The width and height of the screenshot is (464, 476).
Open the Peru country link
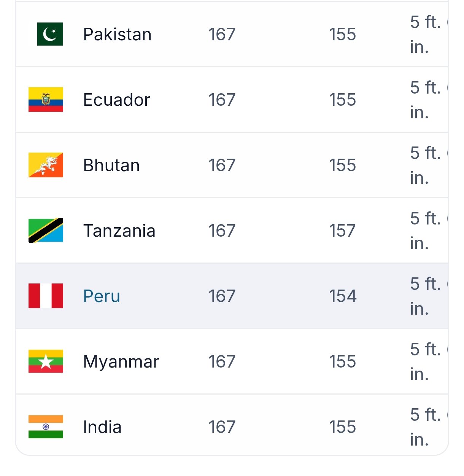(102, 296)
